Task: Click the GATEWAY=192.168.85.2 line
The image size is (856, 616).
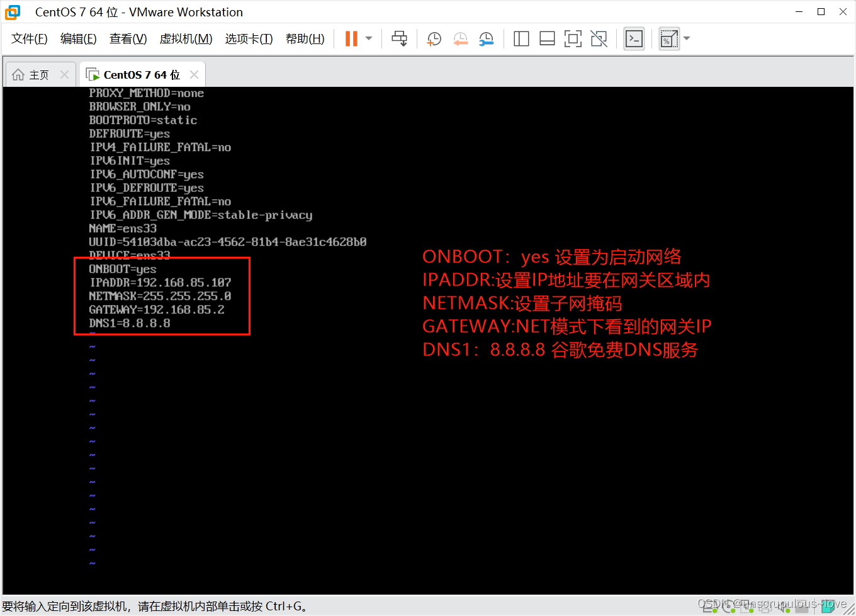Action: pos(157,310)
